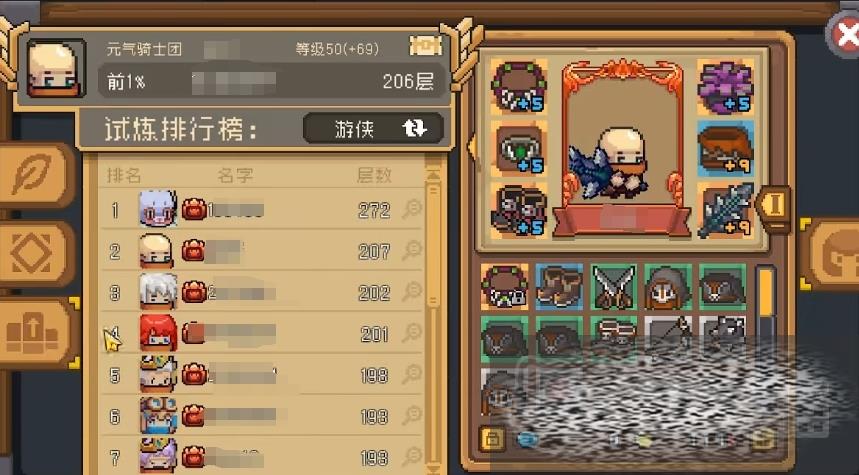859x475 pixels.
Task: Select the blue feather sword +9 slot
Action: [725, 211]
